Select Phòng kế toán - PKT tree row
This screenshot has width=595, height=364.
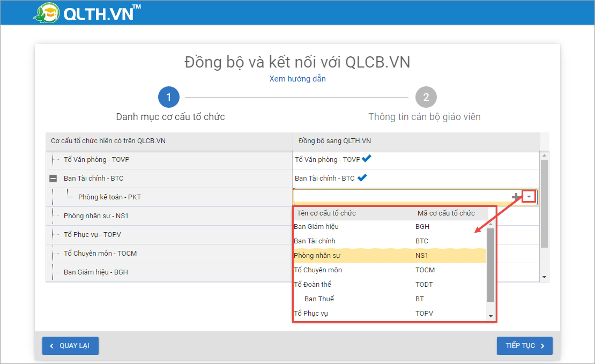pyautogui.click(x=169, y=197)
